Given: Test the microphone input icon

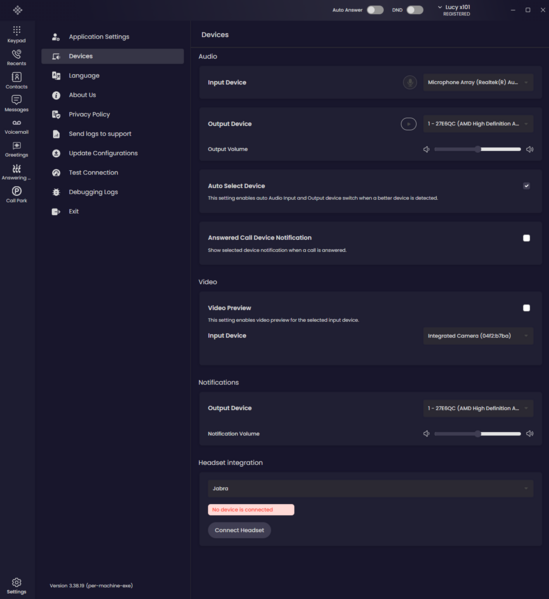Looking at the screenshot, I should [410, 82].
